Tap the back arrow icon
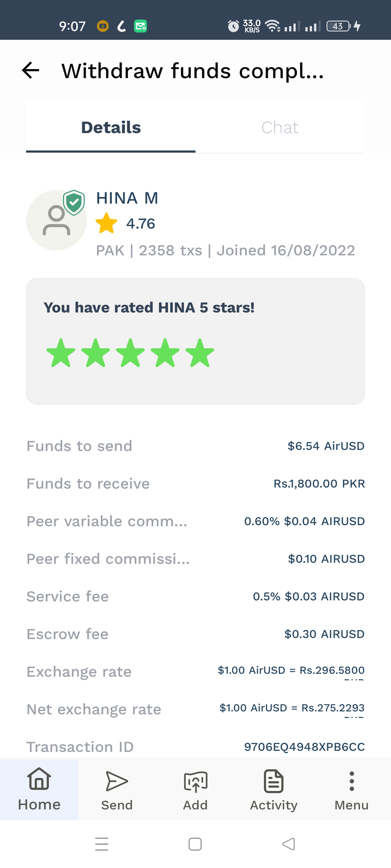Screen dimensions: 391x868 [x=31, y=70]
